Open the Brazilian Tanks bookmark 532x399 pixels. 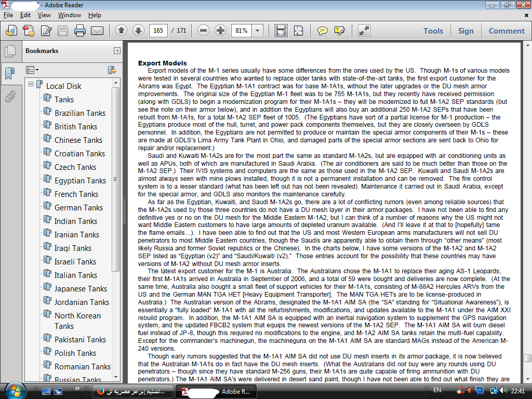pos(79,113)
